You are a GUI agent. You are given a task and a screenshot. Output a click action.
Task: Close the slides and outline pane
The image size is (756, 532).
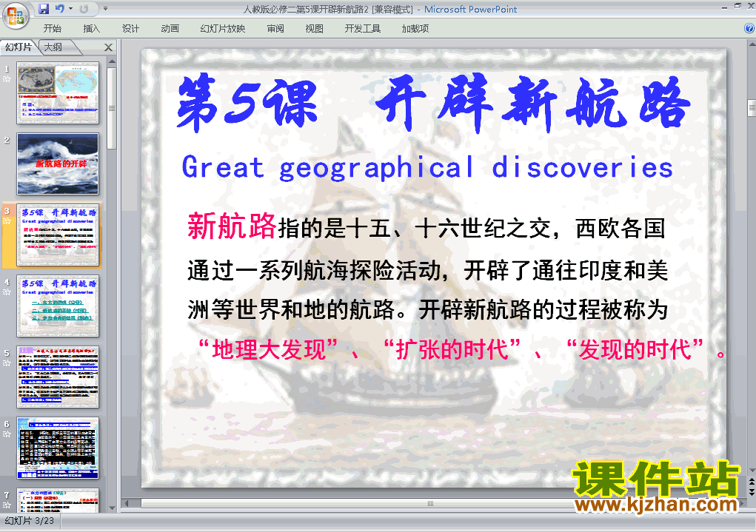[x=109, y=47]
